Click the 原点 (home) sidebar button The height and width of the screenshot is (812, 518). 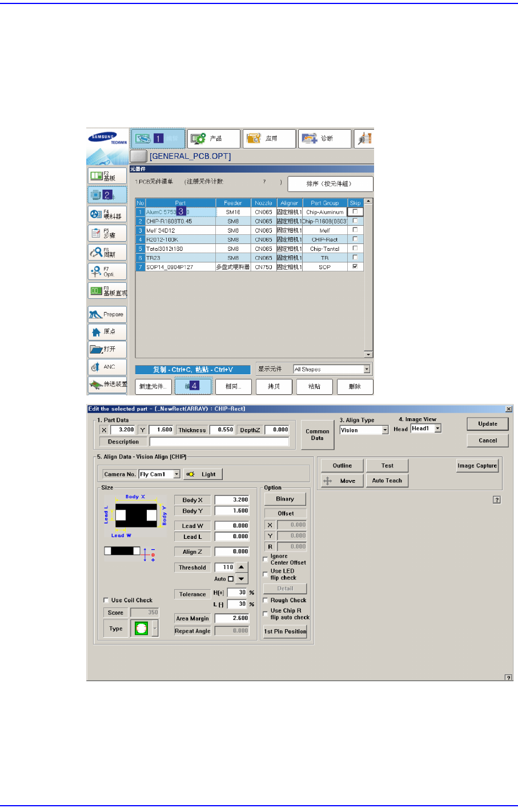[107, 332]
